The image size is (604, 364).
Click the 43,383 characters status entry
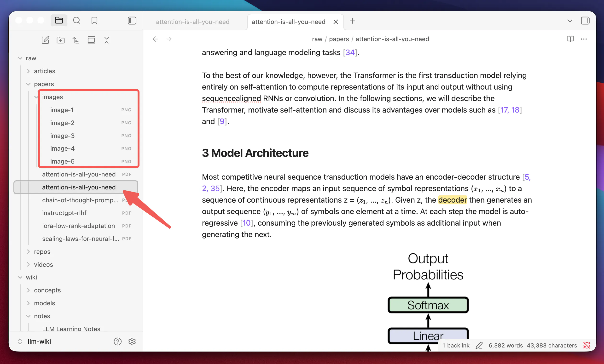click(x=552, y=345)
